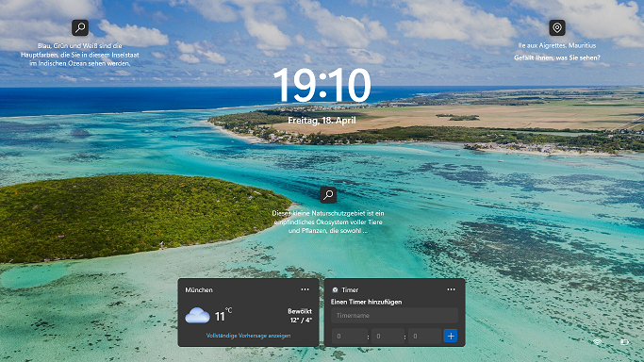The height and width of the screenshot is (362, 644).
Task: Open link Vollständige Vorhersage anzeigen
Action: pos(249,336)
